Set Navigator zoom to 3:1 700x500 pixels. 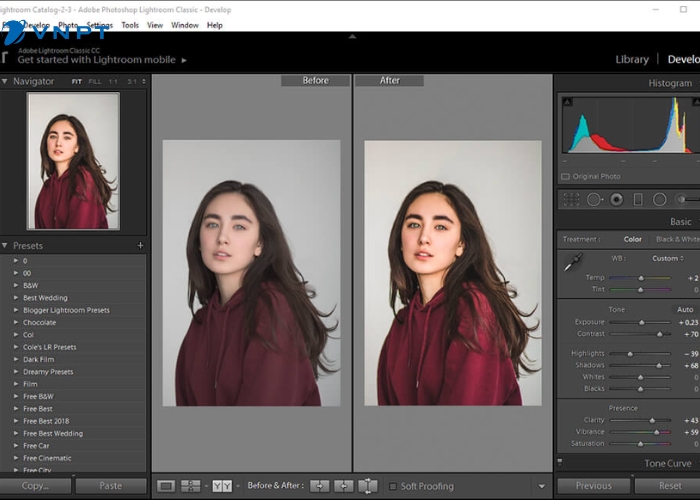pos(132,82)
